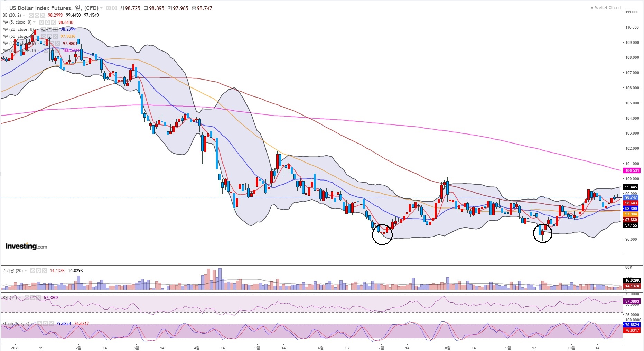644x351 pixels.
Task: Click the 7월 label on the time axis
Action: point(381,348)
